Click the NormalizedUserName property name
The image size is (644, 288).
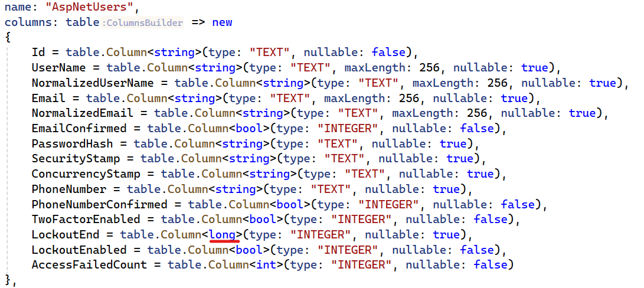point(93,83)
